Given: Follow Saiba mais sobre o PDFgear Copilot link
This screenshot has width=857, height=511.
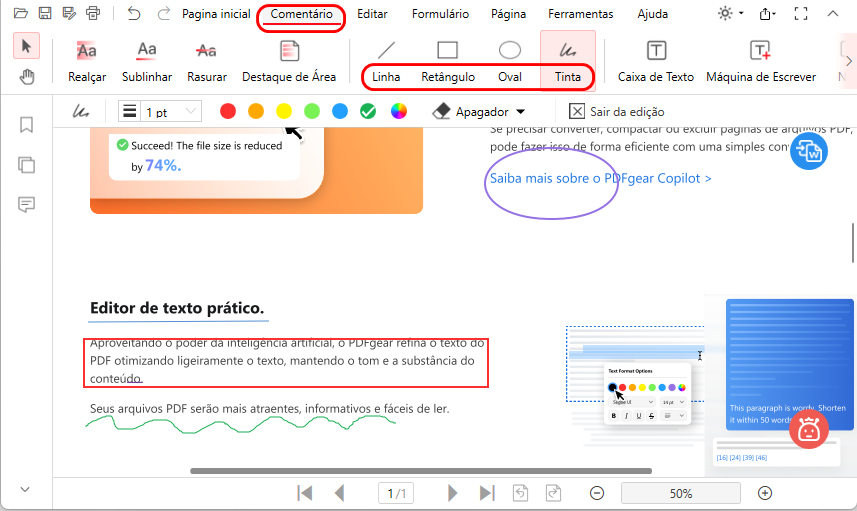Looking at the screenshot, I should [x=600, y=179].
